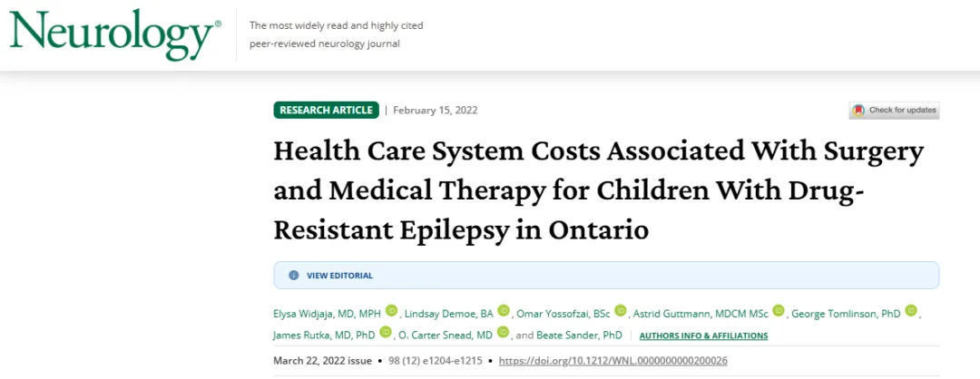Click ORCID icon next to Astrid Guttmann
980x379 pixels.
coord(779,311)
